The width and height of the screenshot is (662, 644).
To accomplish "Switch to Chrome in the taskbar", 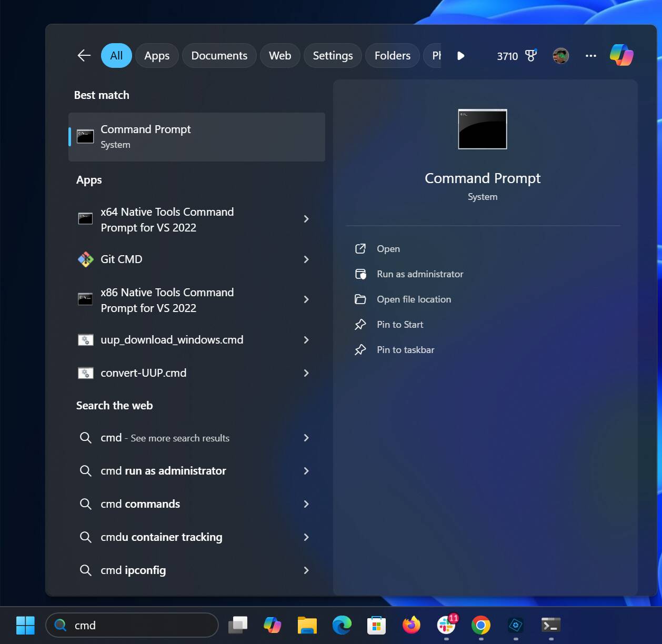I will 481,625.
